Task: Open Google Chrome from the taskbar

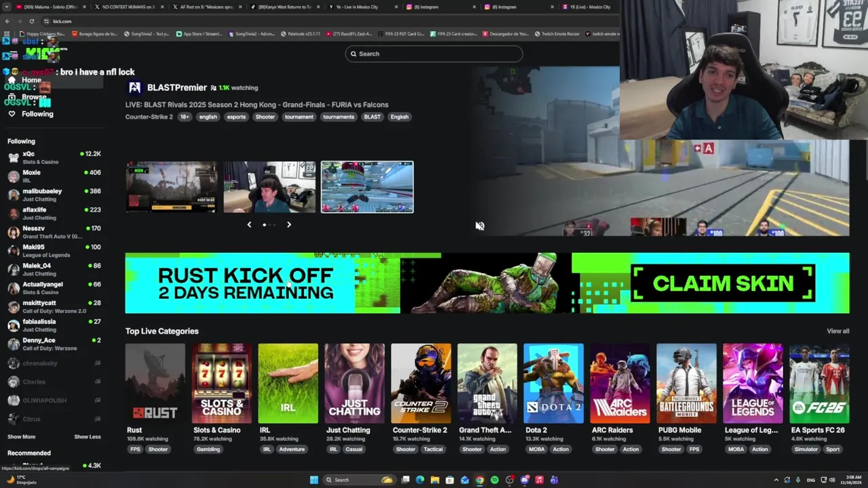Action: tap(479, 480)
